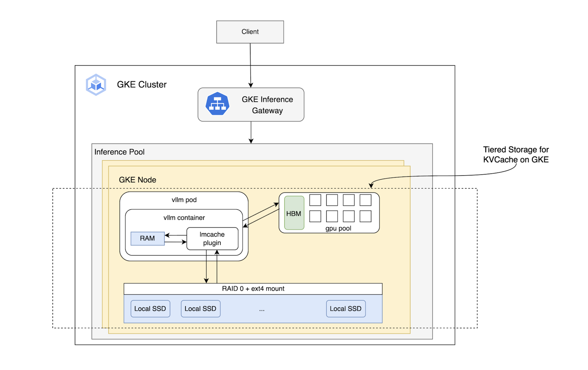The image size is (588, 370).
Task: Click the ellipsis between Local SSD blocks
Action: (261, 309)
